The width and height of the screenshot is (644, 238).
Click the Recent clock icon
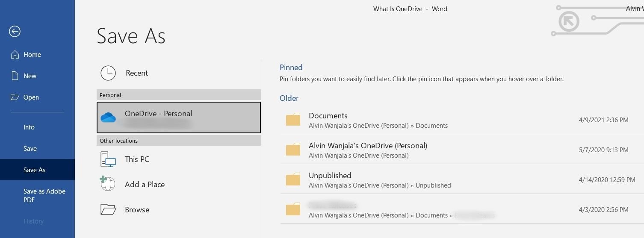108,73
